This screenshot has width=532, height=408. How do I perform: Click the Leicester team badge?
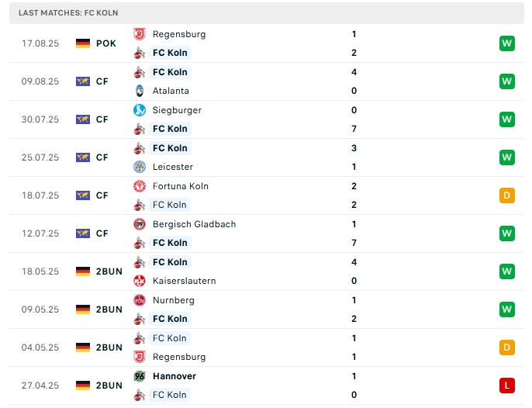pyautogui.click(x=140, y=167)
